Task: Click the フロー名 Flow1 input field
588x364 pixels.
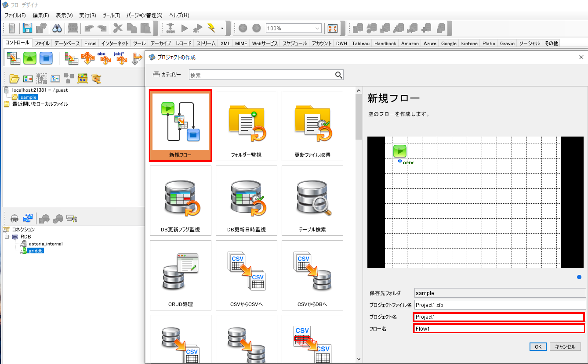Action: coord(499,329)
